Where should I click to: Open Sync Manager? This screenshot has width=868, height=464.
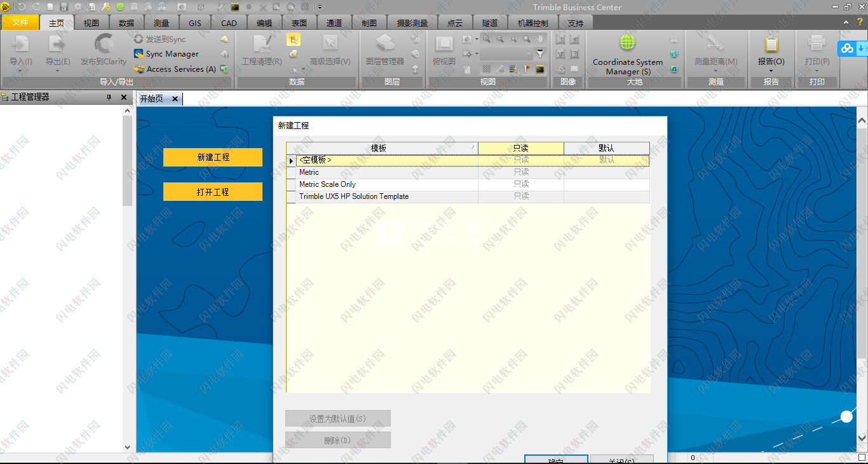coord(166,54)
